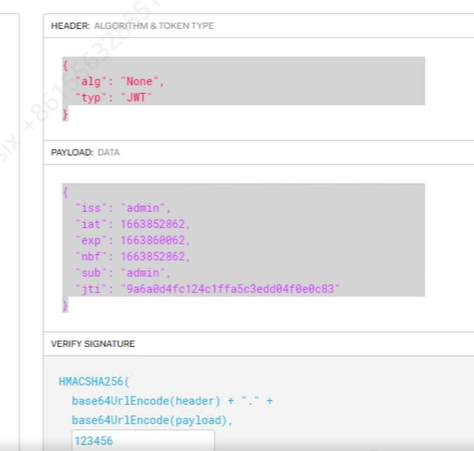
Task: Click the HMACSHA256( text in signature
Action: (94, 381)
